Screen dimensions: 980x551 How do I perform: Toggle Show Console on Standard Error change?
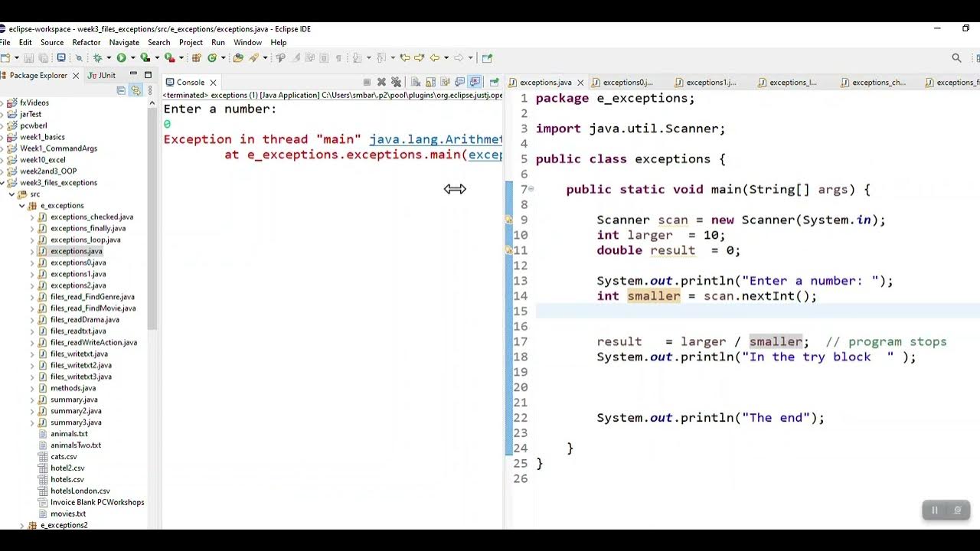(x=475, y=82)
